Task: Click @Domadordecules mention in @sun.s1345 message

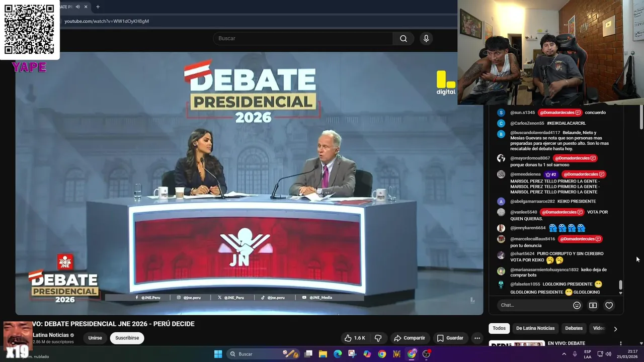Action: point(559,113)
